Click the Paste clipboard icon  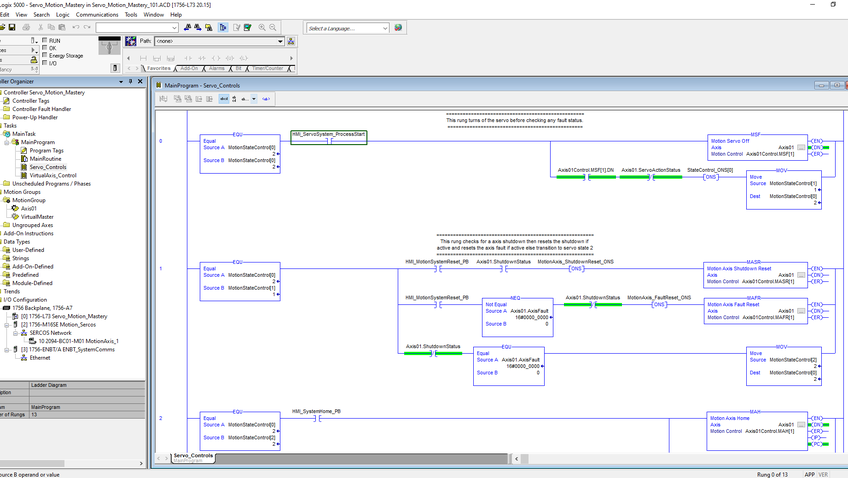62,27
